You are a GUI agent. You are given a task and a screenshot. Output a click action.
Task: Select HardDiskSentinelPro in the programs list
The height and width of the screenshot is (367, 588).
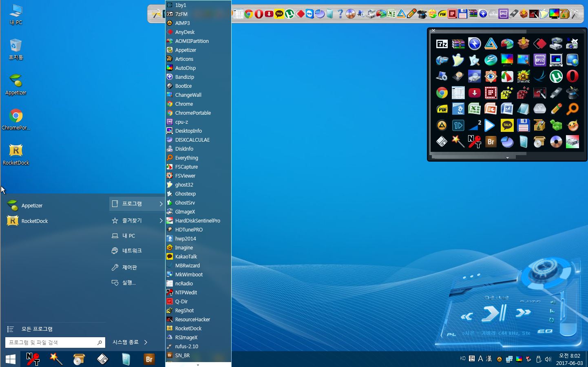click(198, 221)
